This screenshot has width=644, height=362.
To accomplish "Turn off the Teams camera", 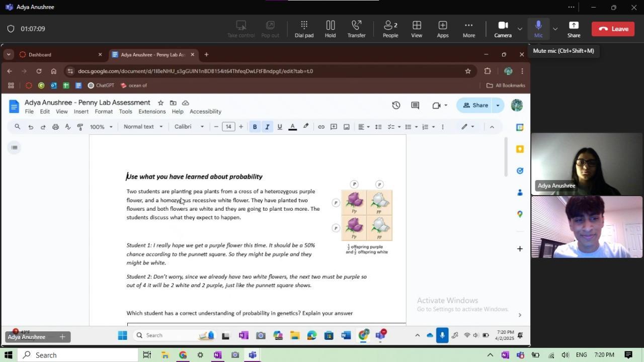I will (503, 29).
